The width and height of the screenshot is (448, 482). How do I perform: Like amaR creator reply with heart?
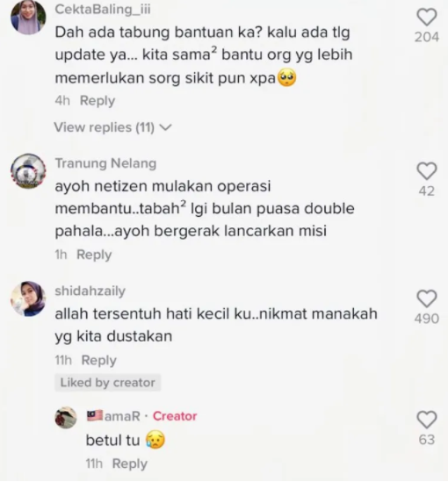point(427,420)
